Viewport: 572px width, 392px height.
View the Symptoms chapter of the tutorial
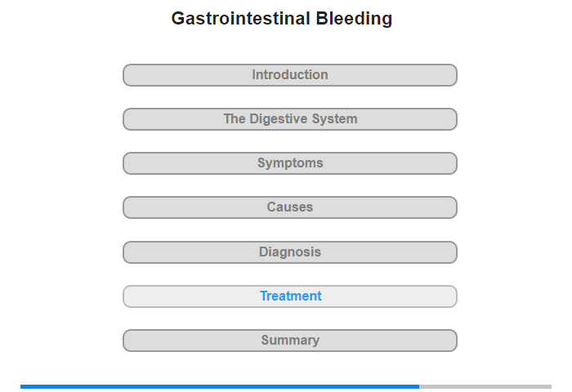(x=289, y=163)
